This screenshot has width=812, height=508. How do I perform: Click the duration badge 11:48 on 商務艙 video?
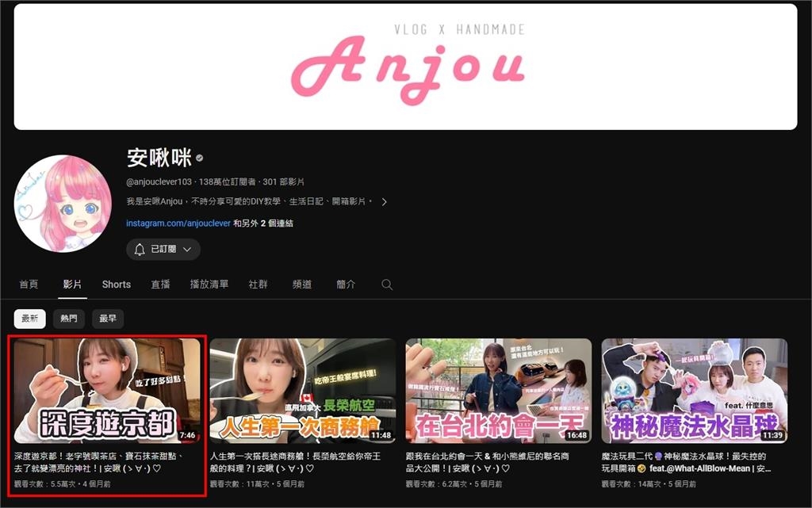point(381,434)
